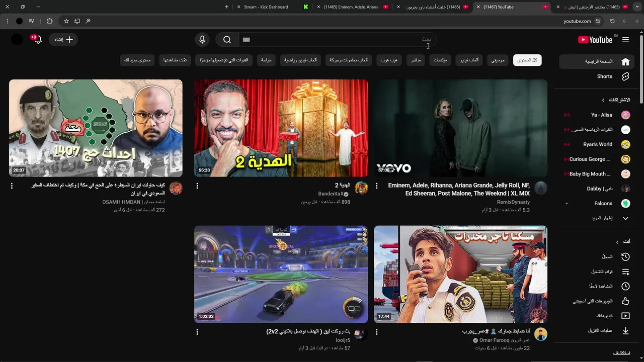This screenshot has width=644, height=362.
Task: Bookmark this page with star icon
Action: [66, 21]
